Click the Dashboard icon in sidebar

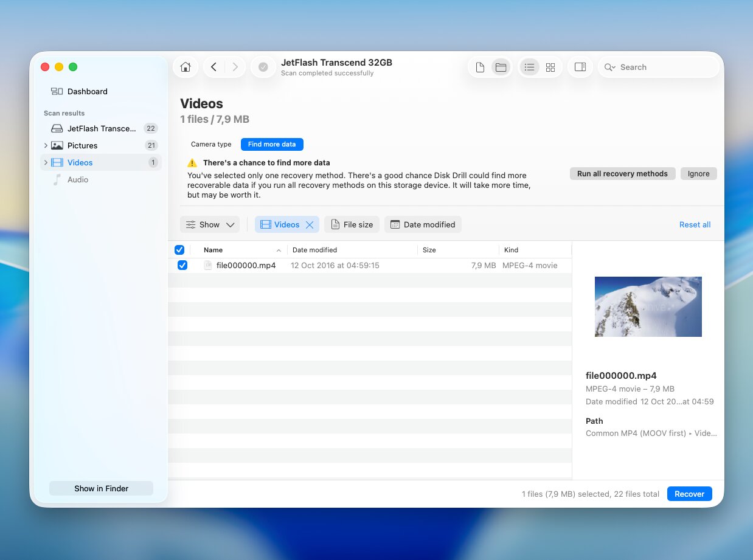[x=57, y=91]
